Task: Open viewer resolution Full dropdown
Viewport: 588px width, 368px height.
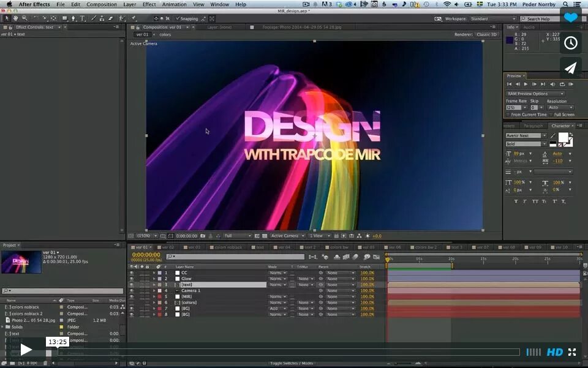Action: tap(238, 236)
